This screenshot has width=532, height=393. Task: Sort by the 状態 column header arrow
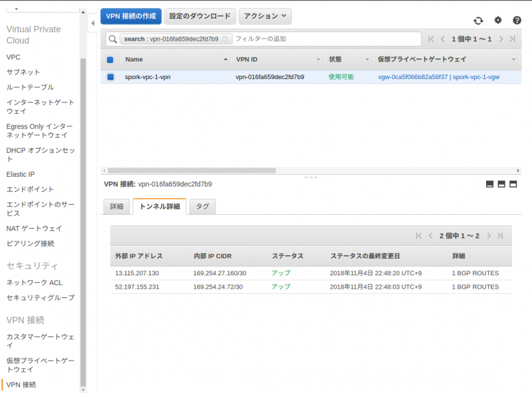[366, 59]
